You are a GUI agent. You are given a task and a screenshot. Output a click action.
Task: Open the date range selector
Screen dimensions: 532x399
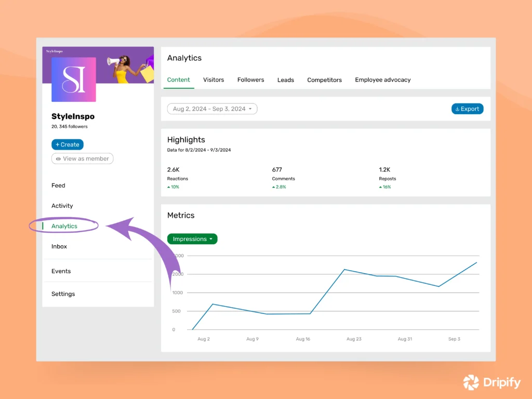[x=212, y=109]
